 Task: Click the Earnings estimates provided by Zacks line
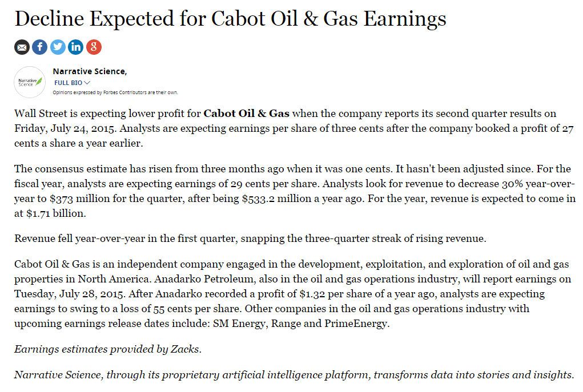108,349
